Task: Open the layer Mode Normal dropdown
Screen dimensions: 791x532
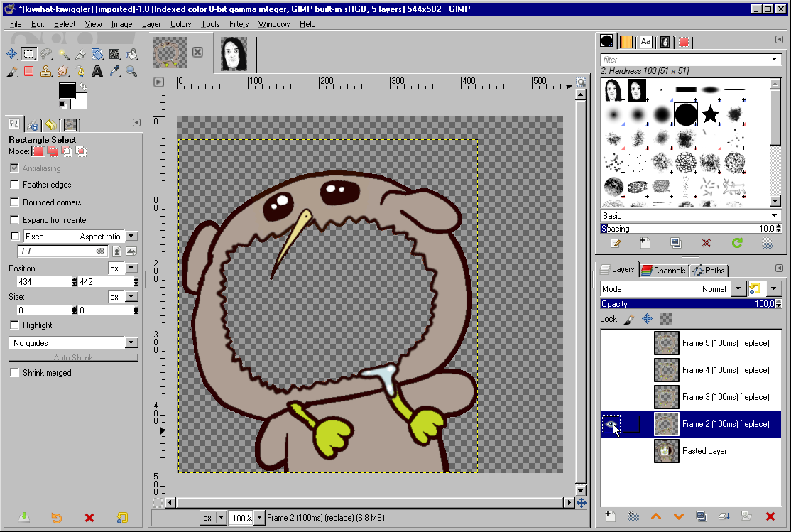Action: [x=738, y=288]
